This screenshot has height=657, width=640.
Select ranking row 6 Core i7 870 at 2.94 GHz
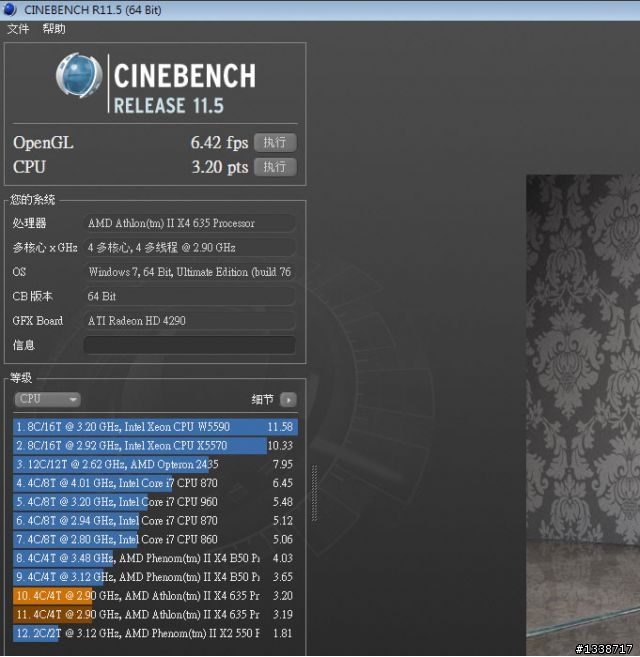tap(155, 521)
